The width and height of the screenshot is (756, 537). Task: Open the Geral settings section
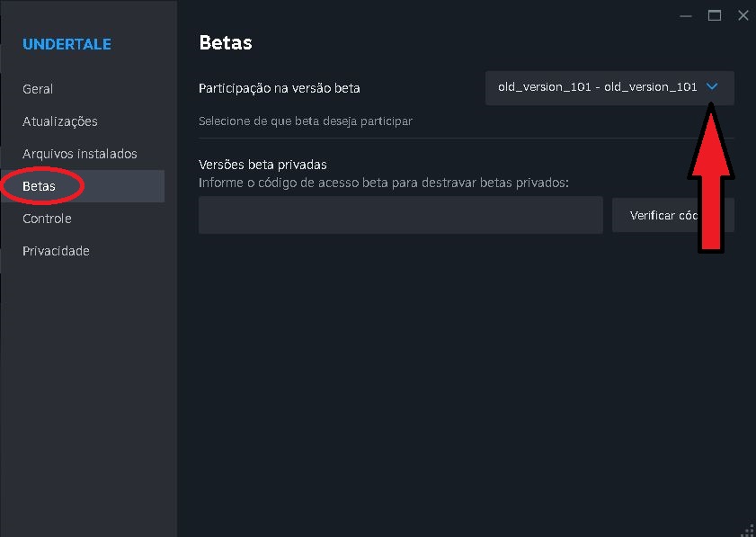click(38, 89)
